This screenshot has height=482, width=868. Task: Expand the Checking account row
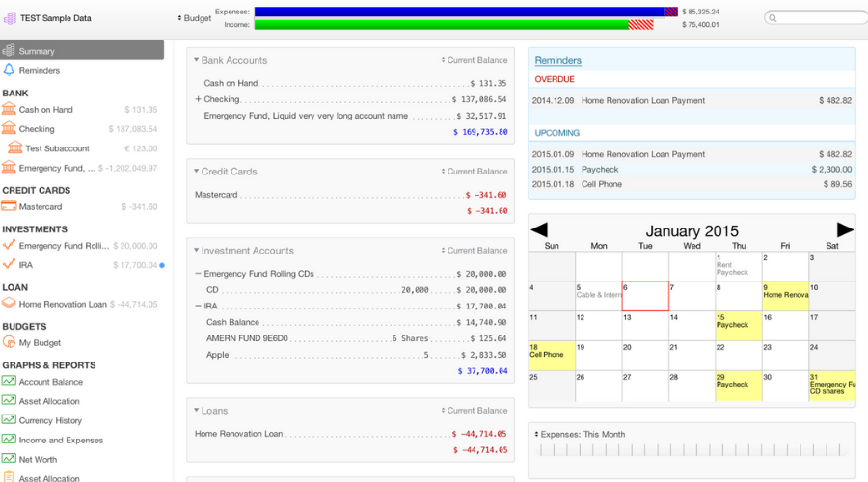[x=198, y=99]
